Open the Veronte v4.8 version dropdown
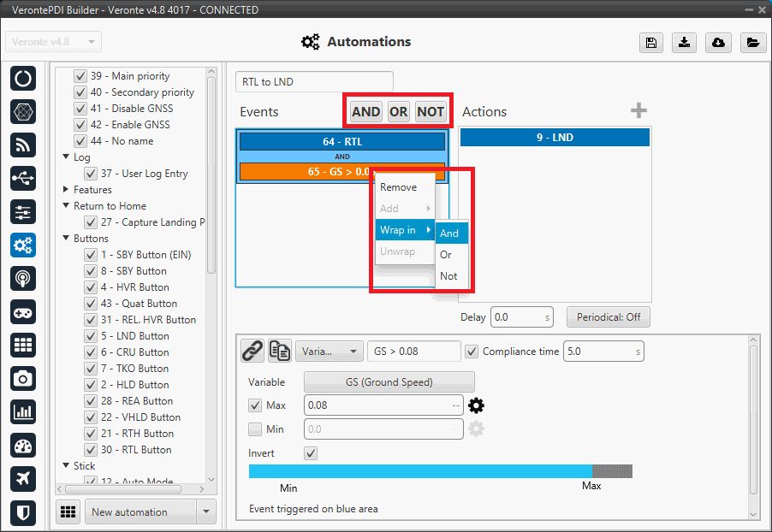 click(53, 42)
